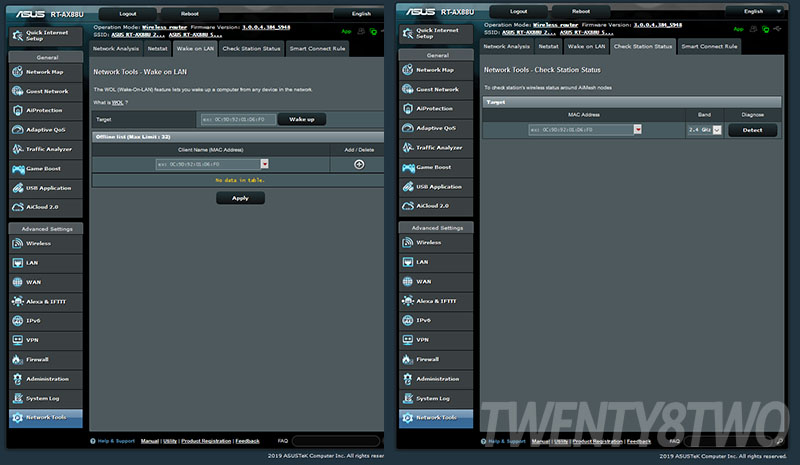Click offline list MAC address input field
Viewport: 800px width, 465px height.
click(208, 164)
